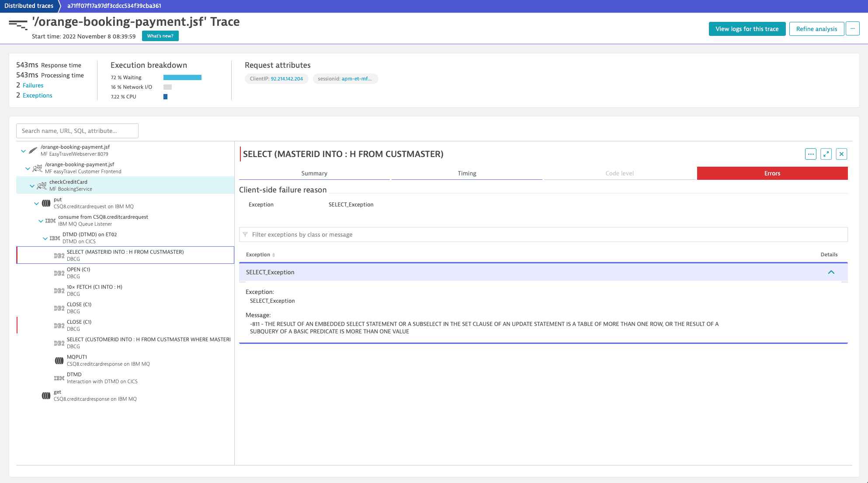Switch to the Summary tab
Image resolution: width=868 pixels, height=483 pixels.
pyautogui.click(x=314, y=173)
